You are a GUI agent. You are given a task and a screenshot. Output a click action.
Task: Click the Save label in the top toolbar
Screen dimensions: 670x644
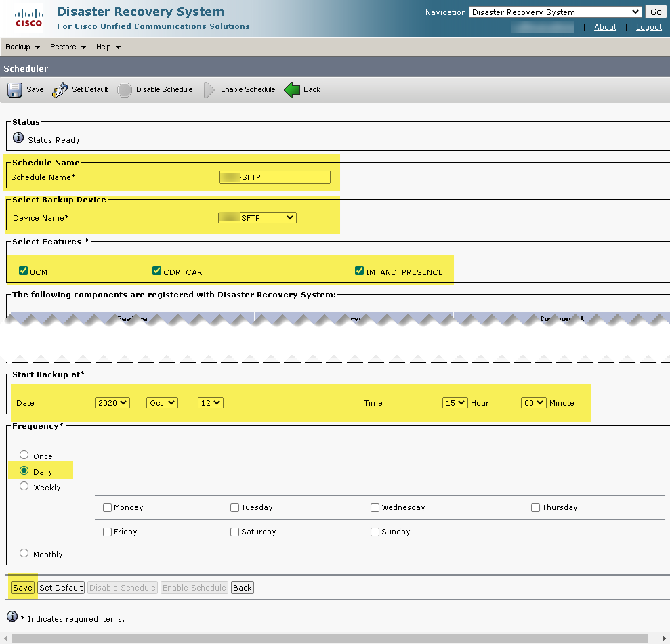click(x=35, y=89)
